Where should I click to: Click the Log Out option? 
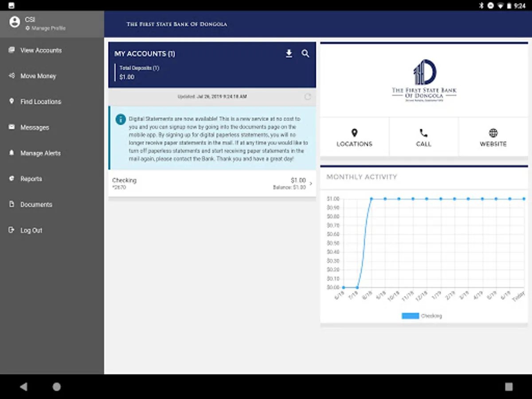[x=31, y=230]
